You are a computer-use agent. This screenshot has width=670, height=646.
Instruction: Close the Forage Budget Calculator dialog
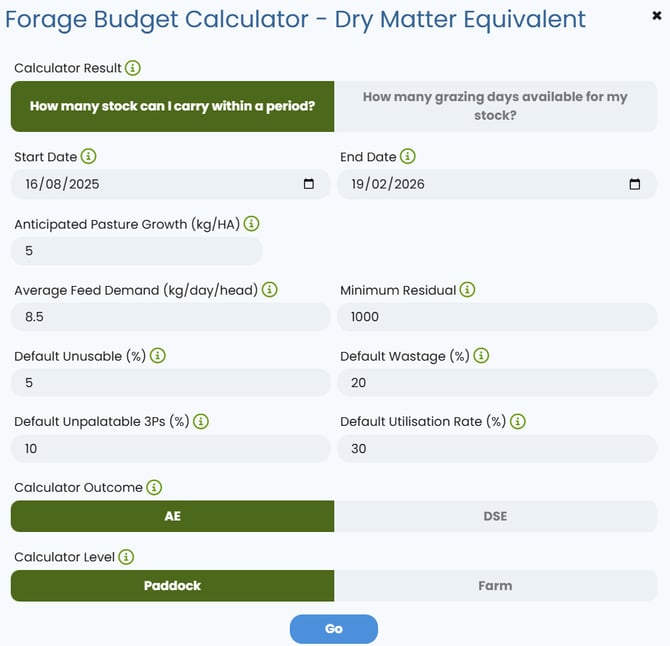[657, 16]
